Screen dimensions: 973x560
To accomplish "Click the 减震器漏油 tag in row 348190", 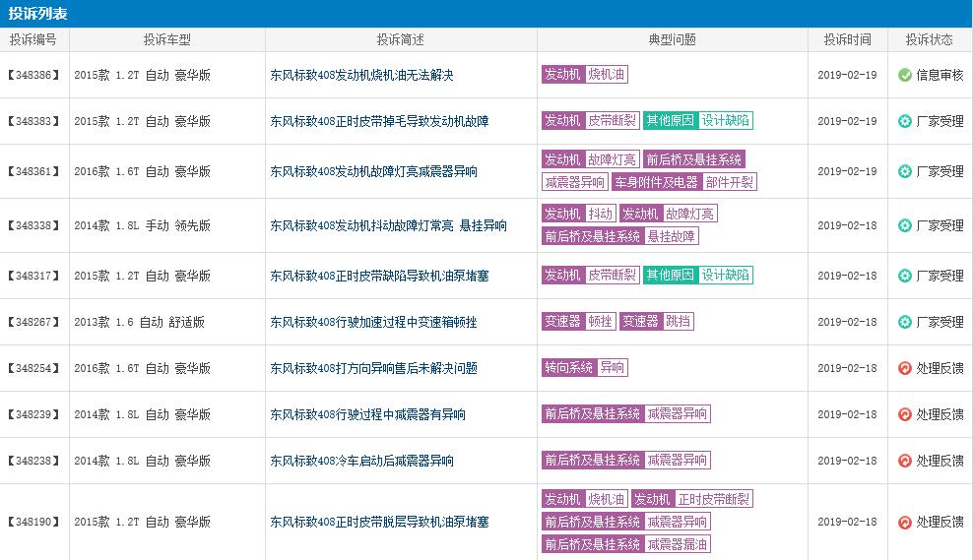I will (x=678, y=544).
